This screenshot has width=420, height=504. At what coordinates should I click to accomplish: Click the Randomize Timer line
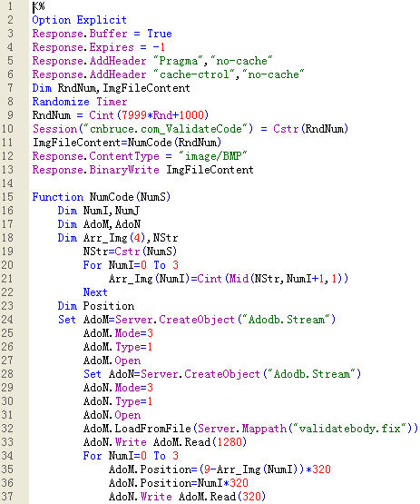(x=80, y=102)
